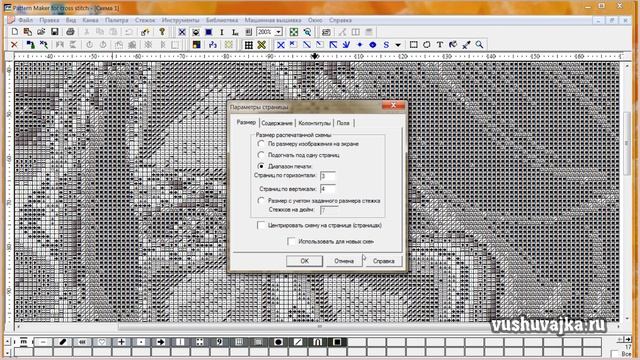
Task: Select the number 9 symbol palette swatch
Action: point(219,342)
